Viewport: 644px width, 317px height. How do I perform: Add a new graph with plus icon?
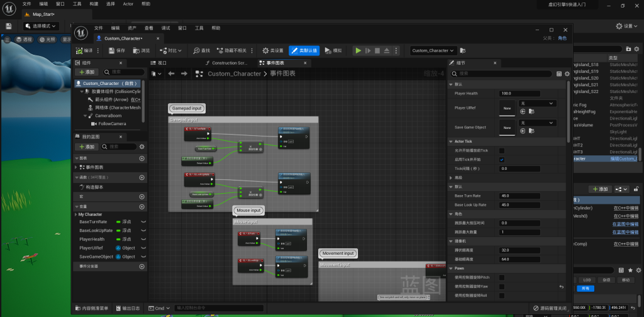click(x=142, y=158)
